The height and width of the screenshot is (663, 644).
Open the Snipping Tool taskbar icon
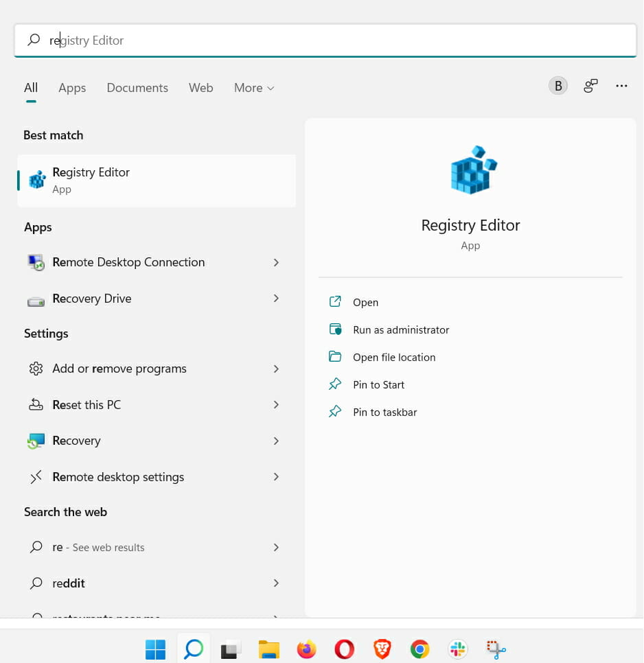click(496, 649)
